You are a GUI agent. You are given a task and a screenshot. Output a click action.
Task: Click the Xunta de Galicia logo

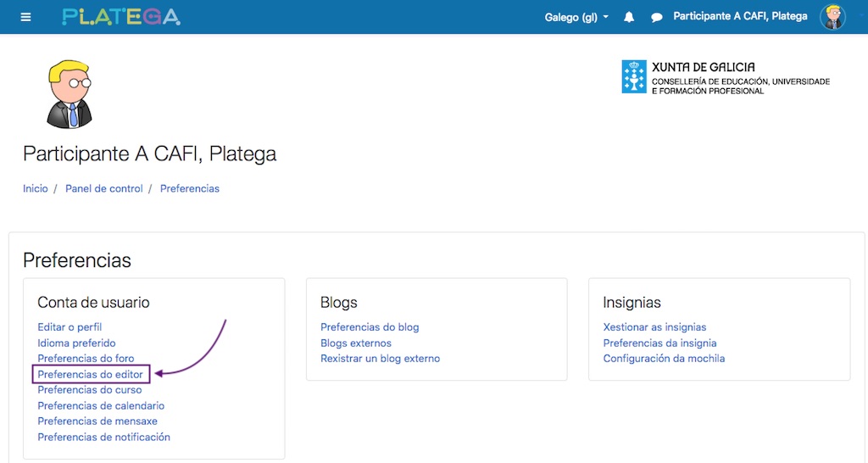coord(726,77)
